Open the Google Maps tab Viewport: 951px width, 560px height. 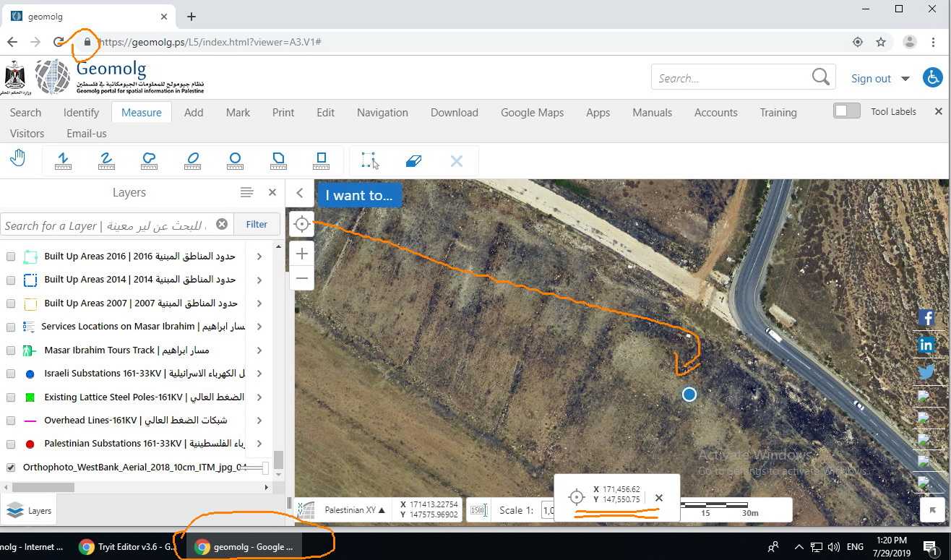pyautogui.click(x=532, y=112)
